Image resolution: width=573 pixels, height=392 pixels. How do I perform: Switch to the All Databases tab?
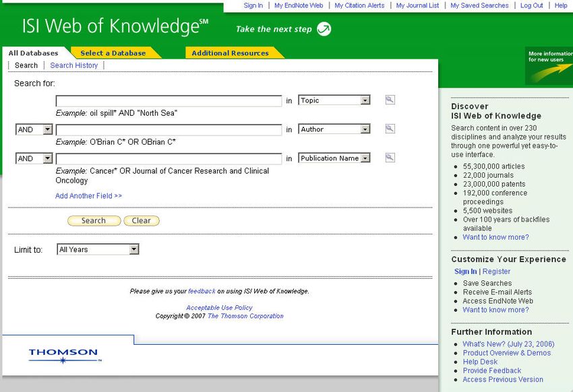click(x=33, y=53)
